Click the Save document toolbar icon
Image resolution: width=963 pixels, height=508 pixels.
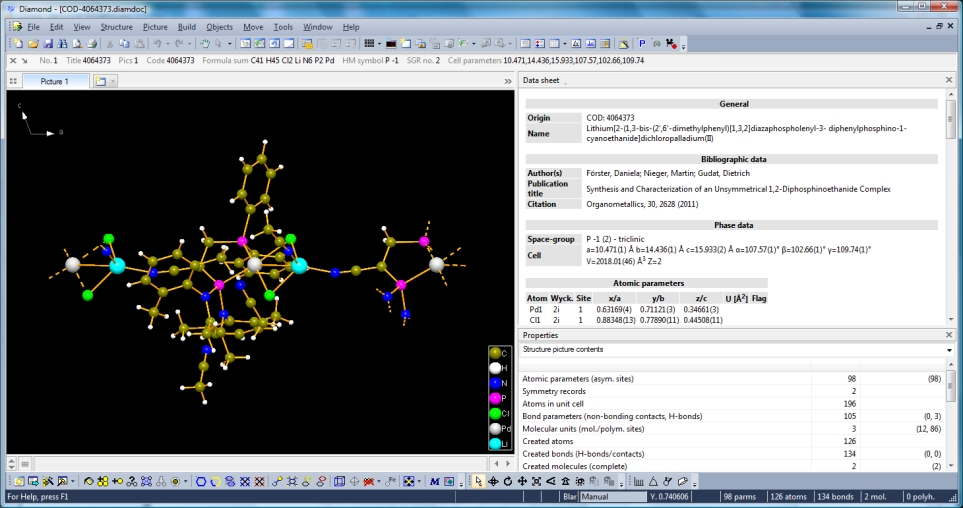click(x=48, y=44)
